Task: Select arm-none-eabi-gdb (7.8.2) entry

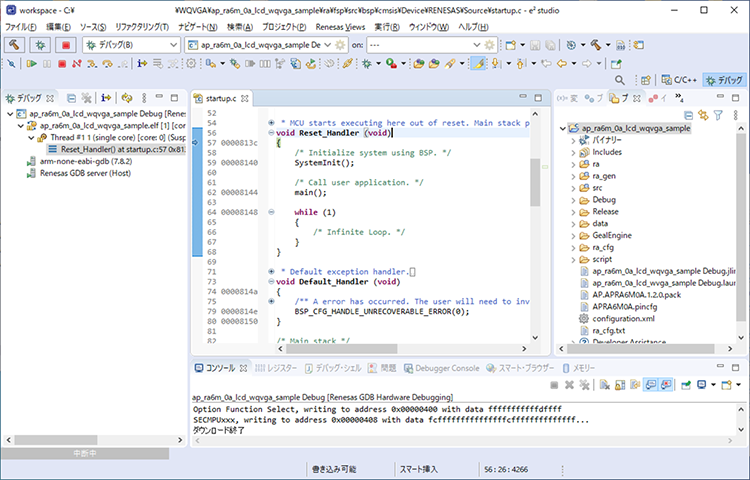Action: pos(86,161)
